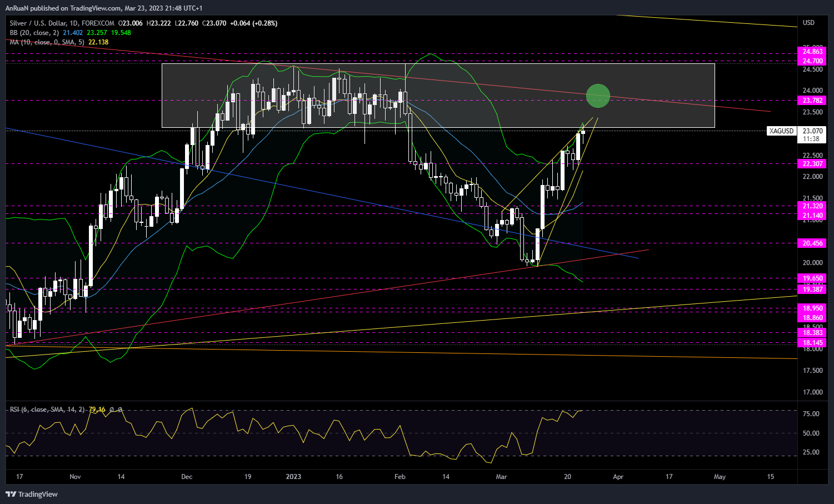Click the 20.456 price level label

(813, 243)
